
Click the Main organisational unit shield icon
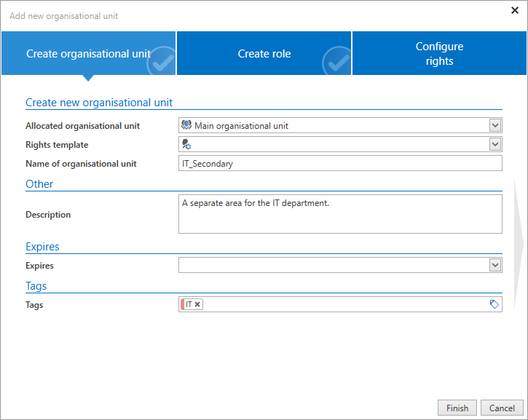click(186, 125)
